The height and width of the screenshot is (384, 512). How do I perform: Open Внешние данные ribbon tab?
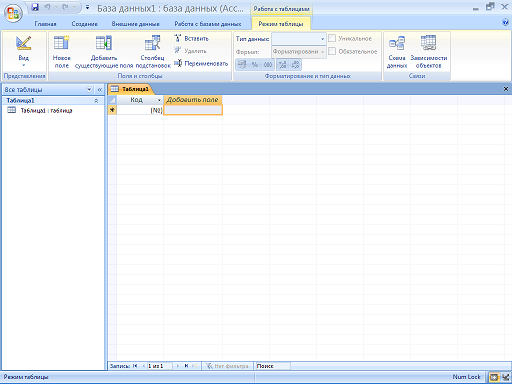click(135, 24)
